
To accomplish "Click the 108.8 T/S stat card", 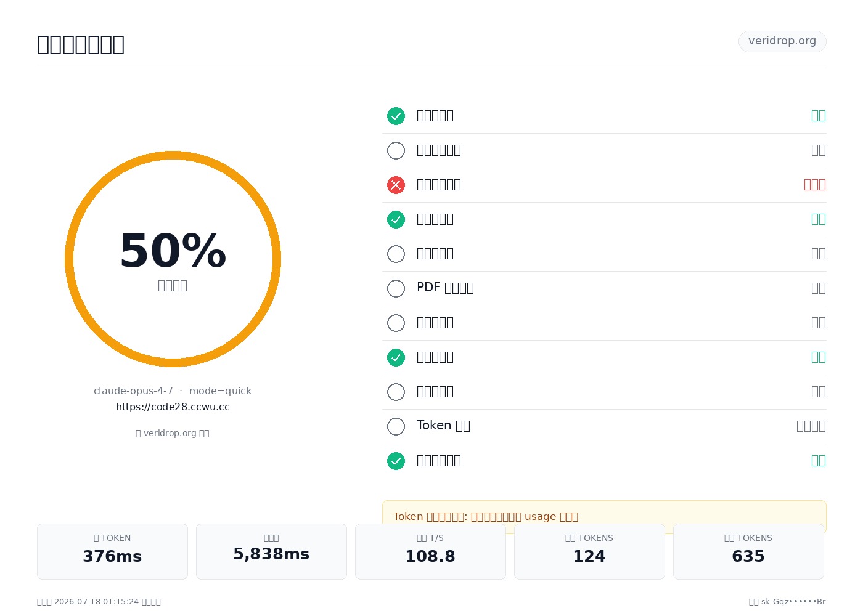I will (430, 551).
